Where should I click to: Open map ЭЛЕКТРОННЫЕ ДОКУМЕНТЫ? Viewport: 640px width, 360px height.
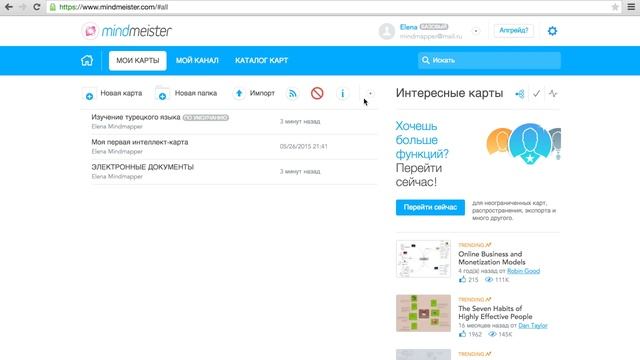tap(142, 167)
